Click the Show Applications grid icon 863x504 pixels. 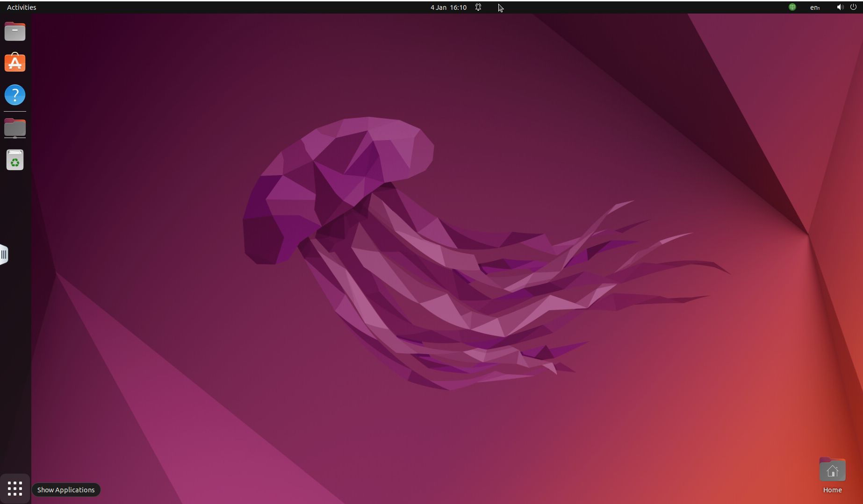15,489
